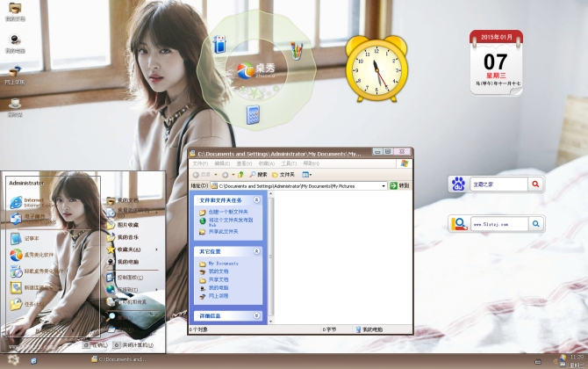
Task: Open the calculator icon in the circular widget
Action: coord(253,114)
